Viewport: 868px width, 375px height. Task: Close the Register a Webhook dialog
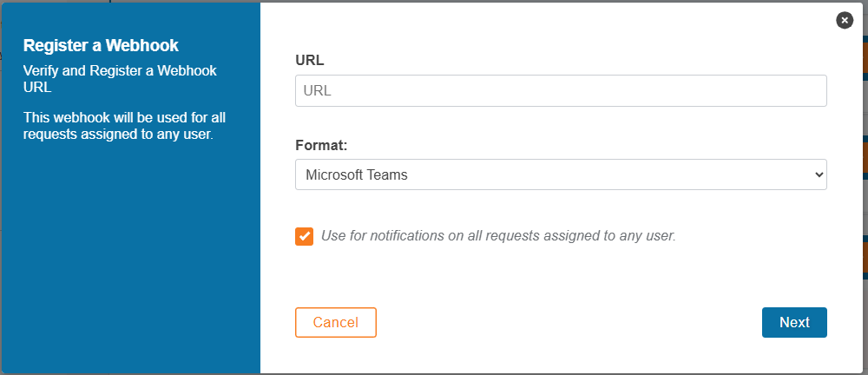point(845,20)
